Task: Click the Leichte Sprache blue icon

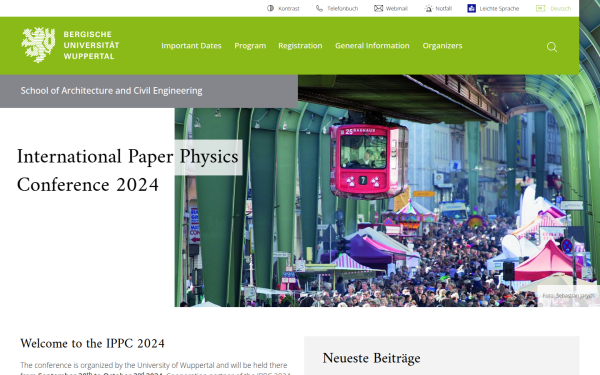Action: coord(471,8)
